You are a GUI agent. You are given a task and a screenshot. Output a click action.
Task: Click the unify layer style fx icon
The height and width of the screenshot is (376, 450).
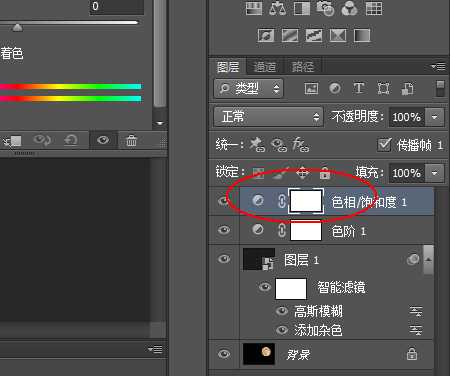point(300,144)
